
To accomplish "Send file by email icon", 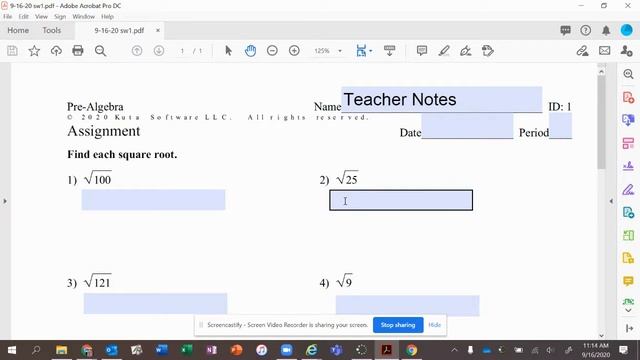I will pyautogui.click(x=604, y=51).
